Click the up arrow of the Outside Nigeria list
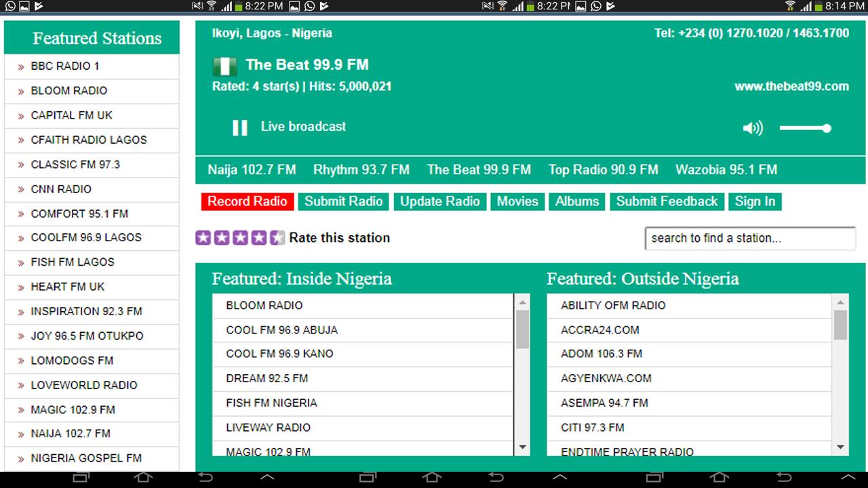This screenshot has height=488, width=868. tap(841, 302)
